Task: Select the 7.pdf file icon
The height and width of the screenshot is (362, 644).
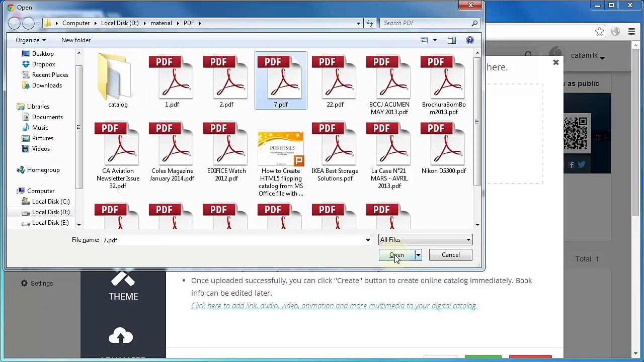Action: (280, 77)
